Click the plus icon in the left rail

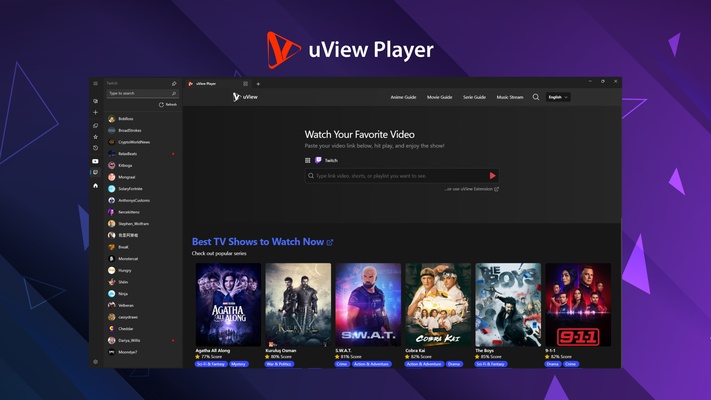click(95, 112)
